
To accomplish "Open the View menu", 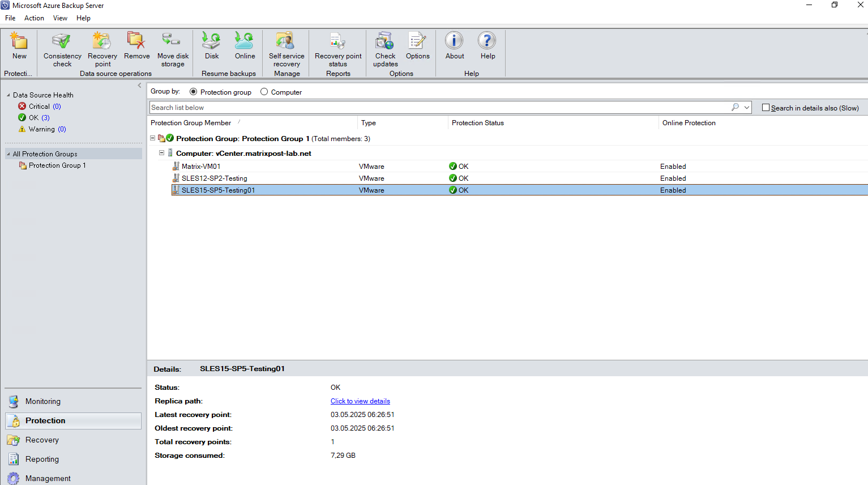I will coord(60,18).
